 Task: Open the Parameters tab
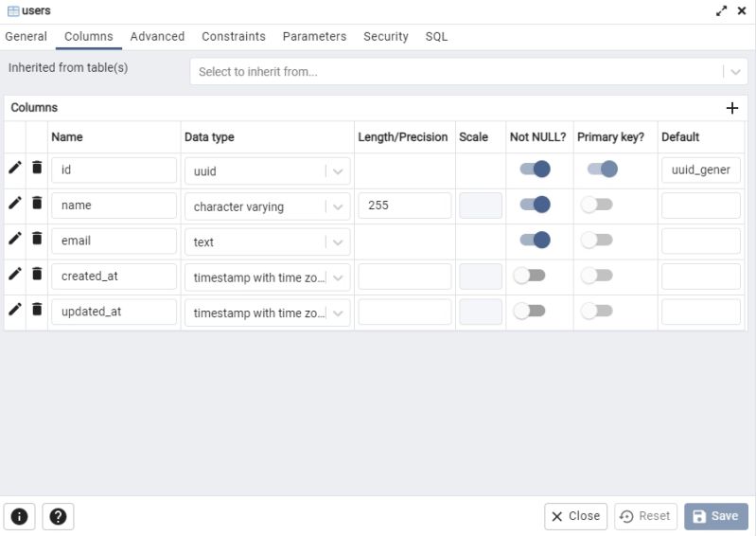tap(314, 37)
